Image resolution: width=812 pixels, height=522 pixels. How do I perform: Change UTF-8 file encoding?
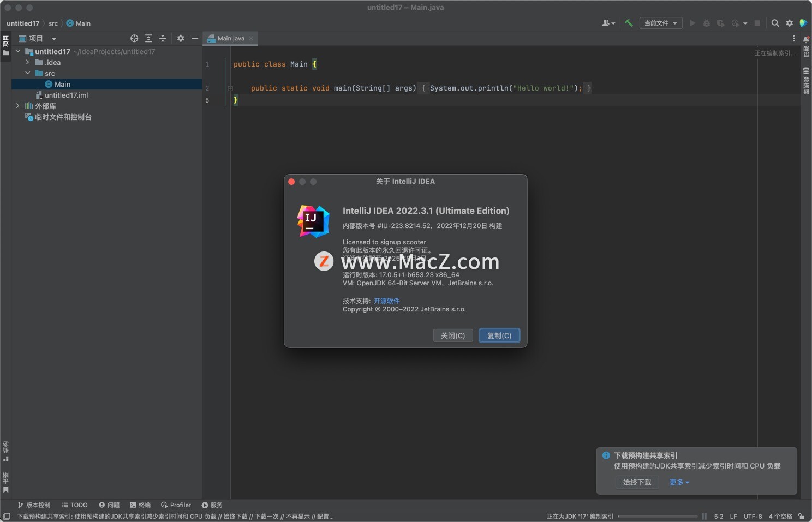(753, 516)
